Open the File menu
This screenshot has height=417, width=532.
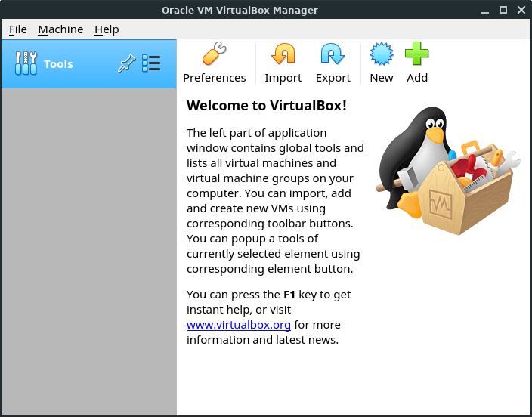click(17, 29)
